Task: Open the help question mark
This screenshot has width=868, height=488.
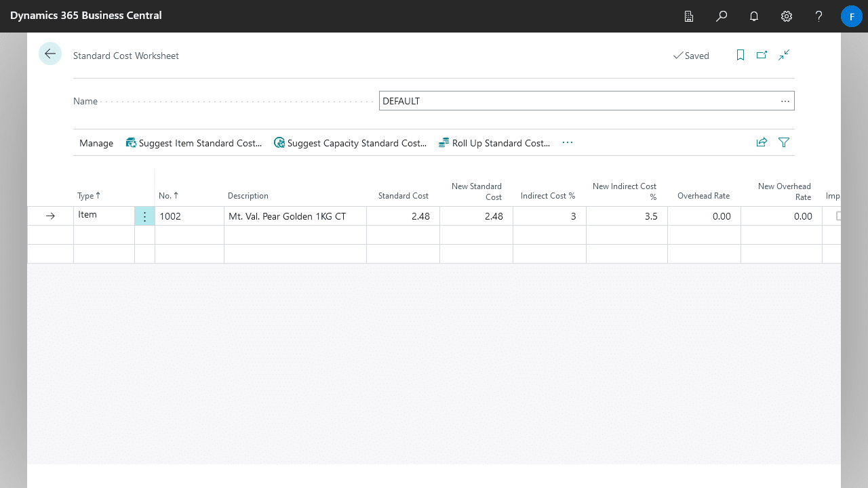Action: pyautogui.click(x=818, y=16)
